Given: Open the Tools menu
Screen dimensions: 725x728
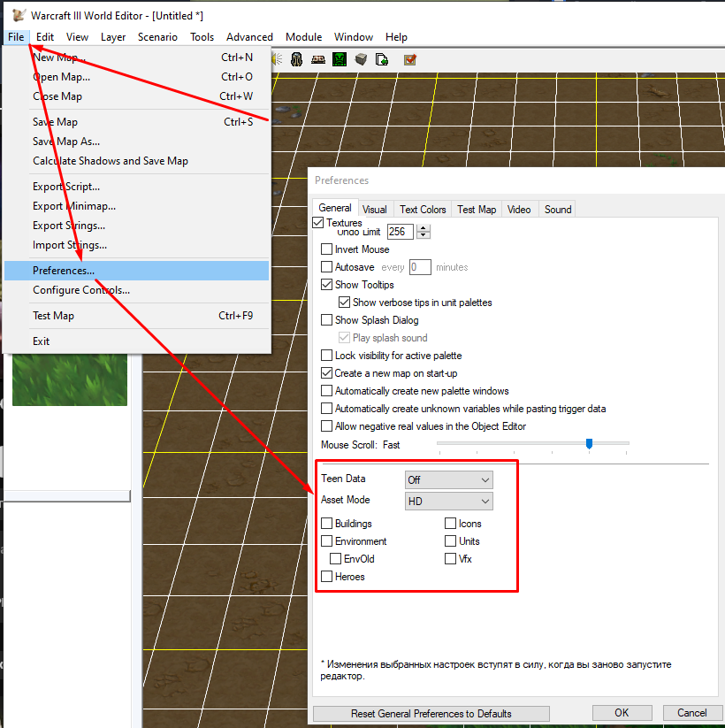Looking at the screenshot, I should point(202,36).
